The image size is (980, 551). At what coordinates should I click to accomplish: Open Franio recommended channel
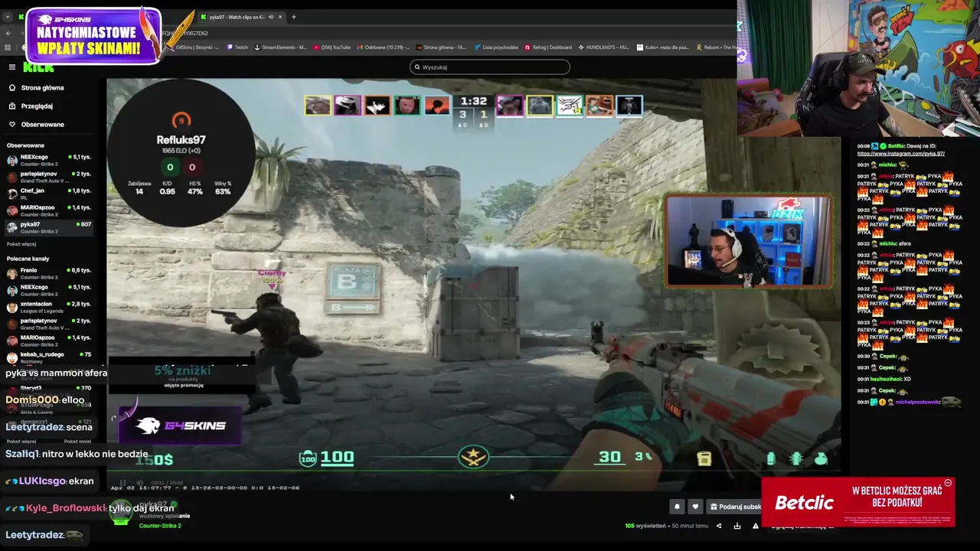click(x=50, y=273)
